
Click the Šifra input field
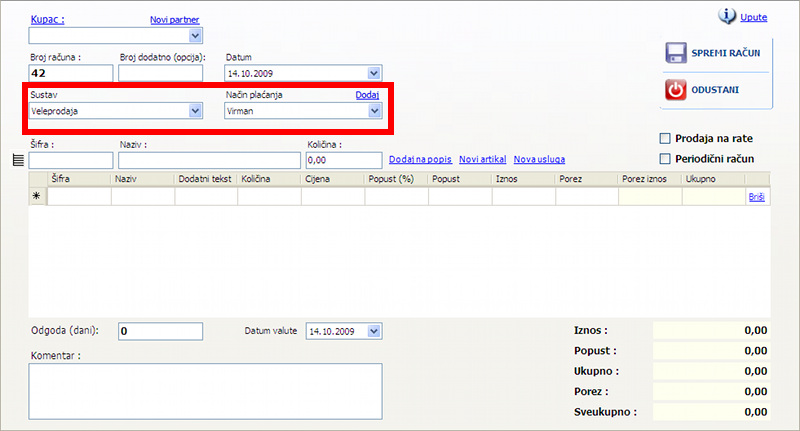coord(71,160)
